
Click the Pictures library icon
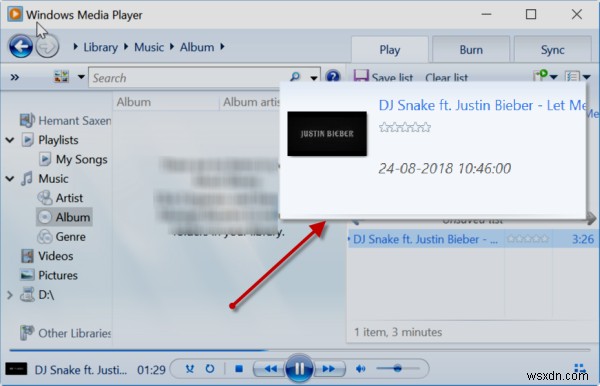[27, 275]
